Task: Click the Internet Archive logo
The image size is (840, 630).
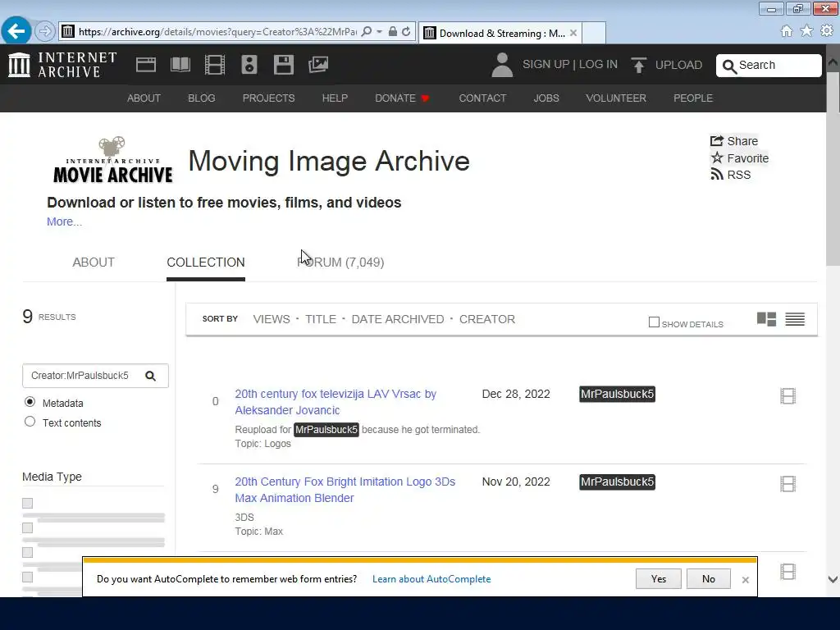Action: point(62,65)
